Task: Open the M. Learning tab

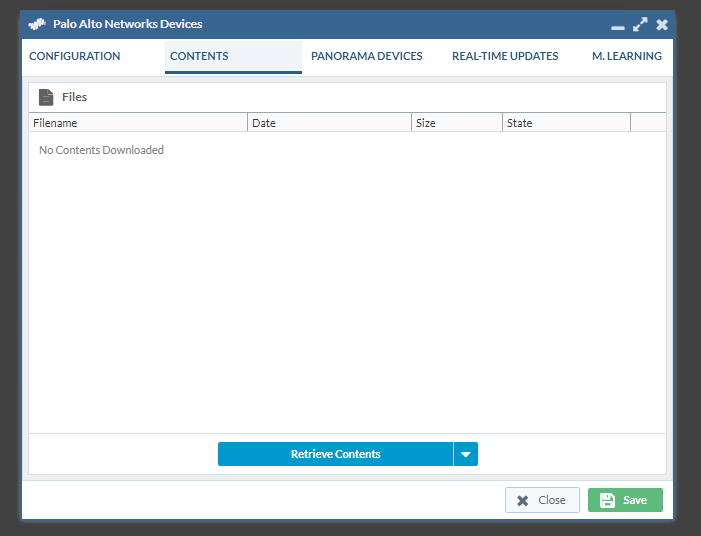Action: [626, 56]
